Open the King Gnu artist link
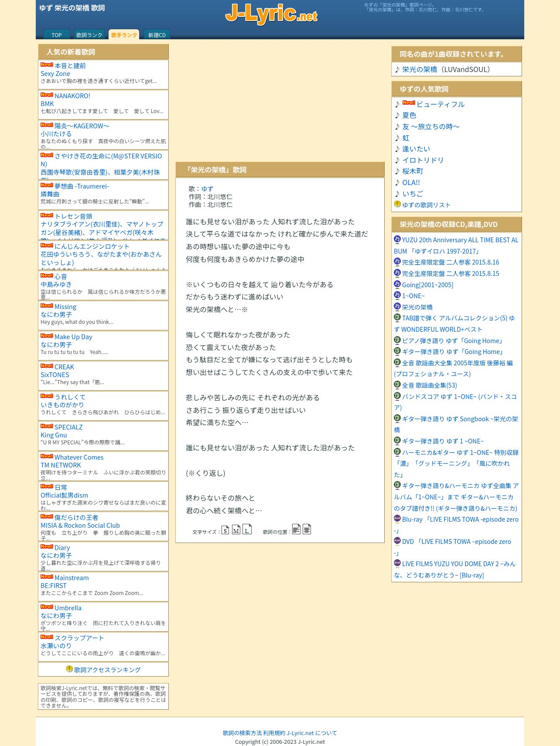 pyautogui.click(x=54, y=435)
